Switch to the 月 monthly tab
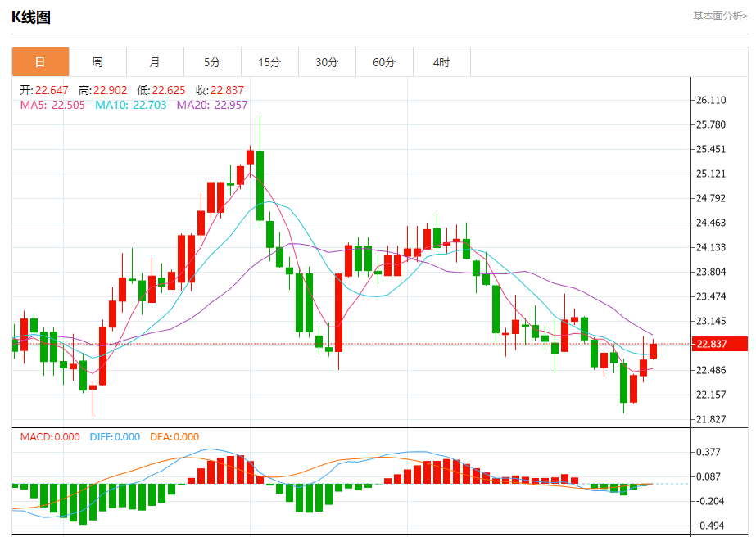756x537 pixels. [x=155, y=62]
